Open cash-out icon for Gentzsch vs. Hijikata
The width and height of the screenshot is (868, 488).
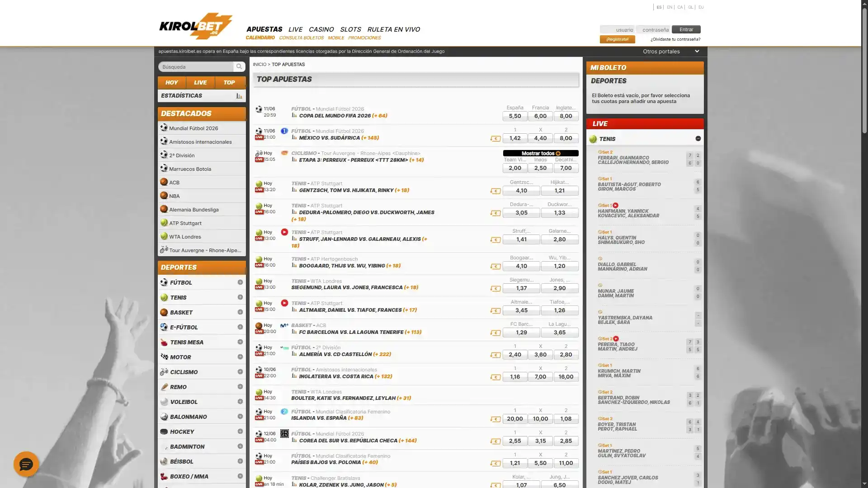click(x=495, y=191)
